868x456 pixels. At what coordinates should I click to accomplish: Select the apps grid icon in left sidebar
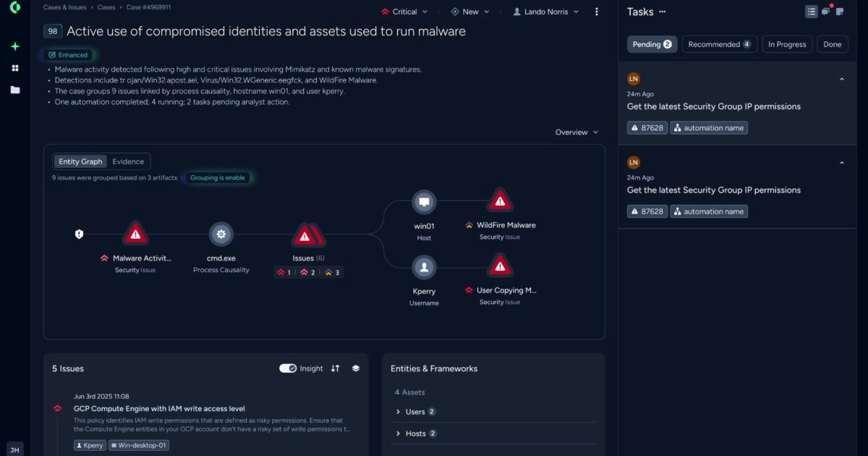[14, 68]
